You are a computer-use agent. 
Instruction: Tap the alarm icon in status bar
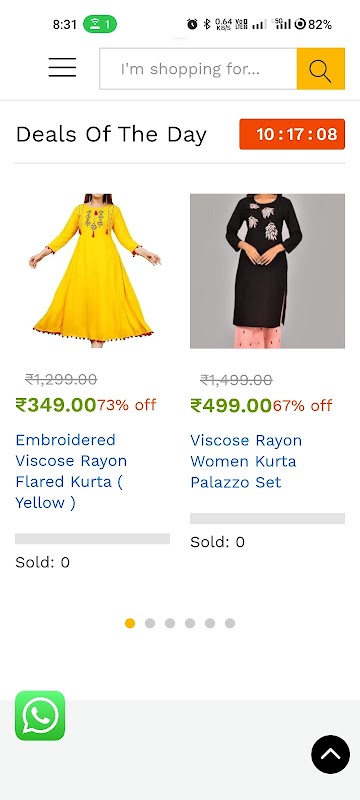192,24
